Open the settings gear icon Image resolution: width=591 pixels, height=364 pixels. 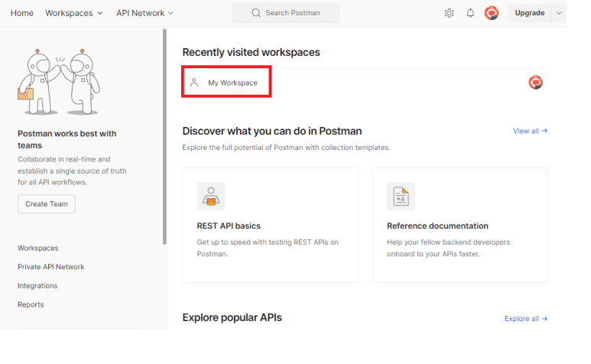(x=449, y=13)
